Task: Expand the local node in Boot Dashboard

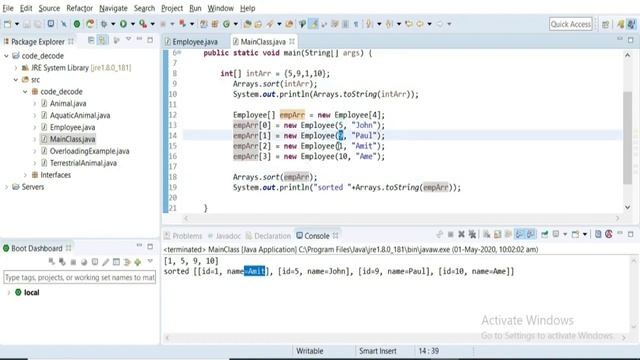Action: [x=9, y=293]
